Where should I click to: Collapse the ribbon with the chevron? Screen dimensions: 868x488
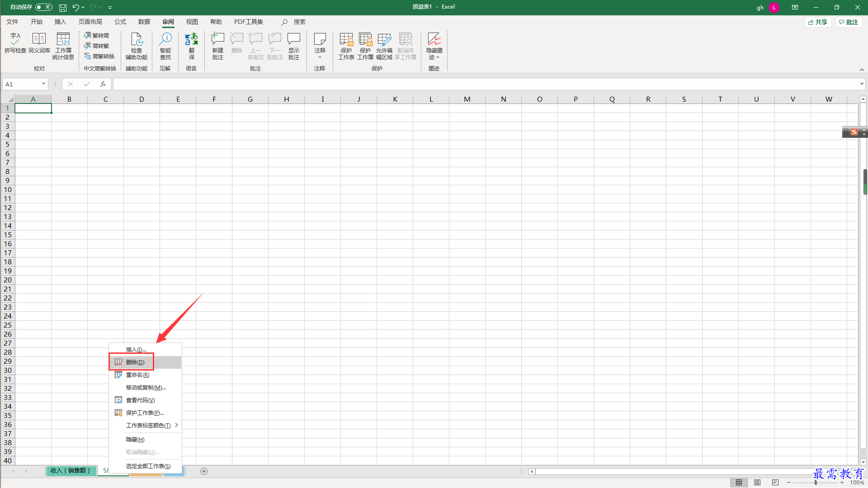pos(862,70)
